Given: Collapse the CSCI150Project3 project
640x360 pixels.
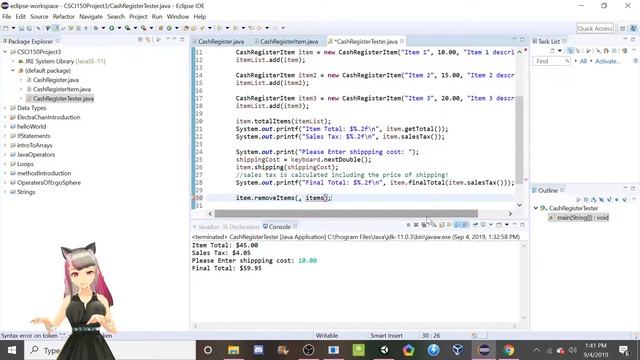Looking at the screenshot, I should 5,52.
